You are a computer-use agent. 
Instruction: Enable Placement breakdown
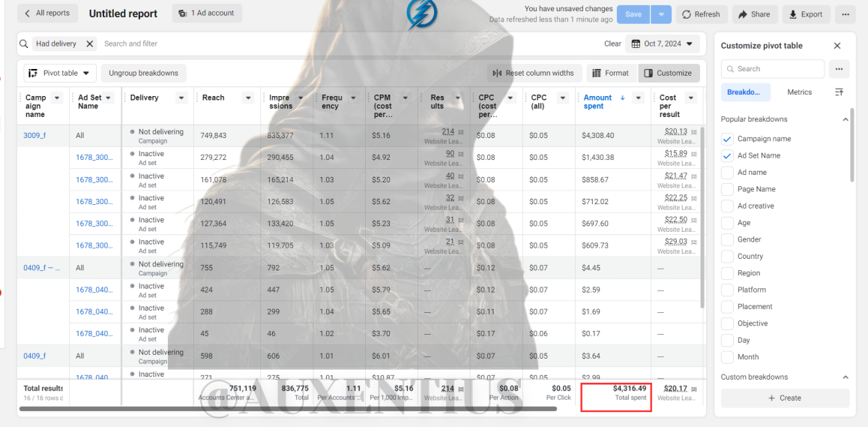(727, 307)
